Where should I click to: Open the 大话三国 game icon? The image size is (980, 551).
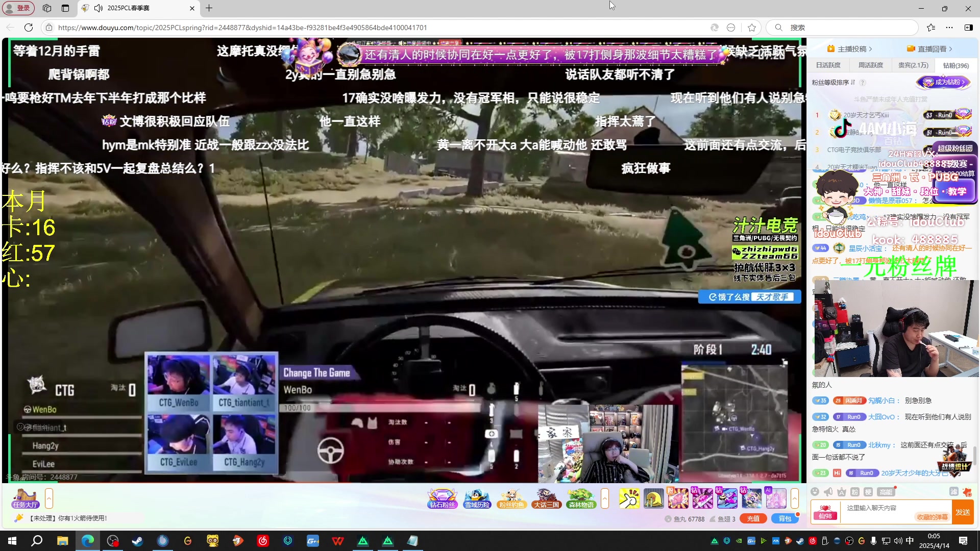(x=546, y=498)
